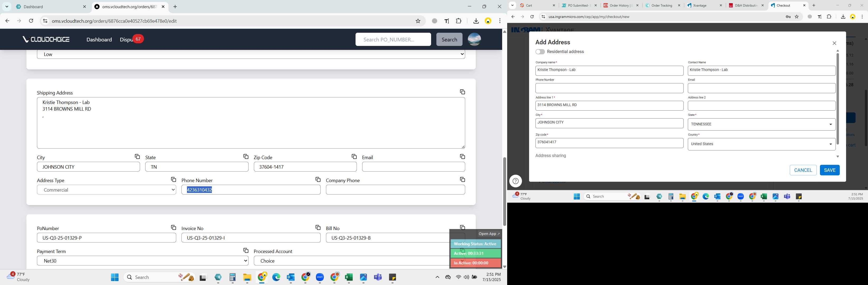Image resolution: width=868 pixels, height=285 pixels.
Task: Bookmark the Ingram checkout page
Action: (x=797, y=16)
